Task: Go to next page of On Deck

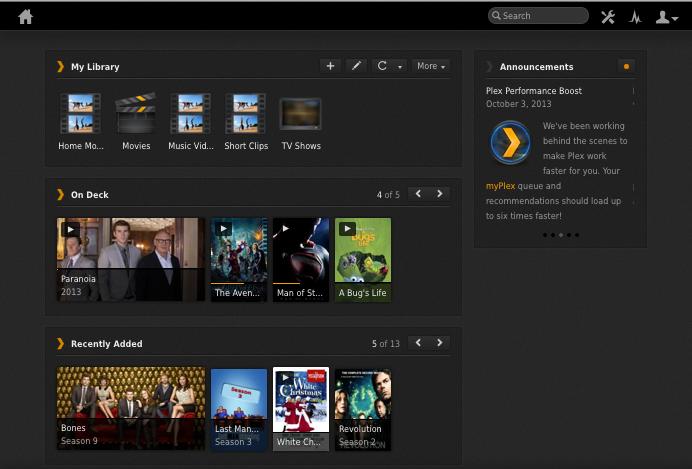Action: [439, 194]
